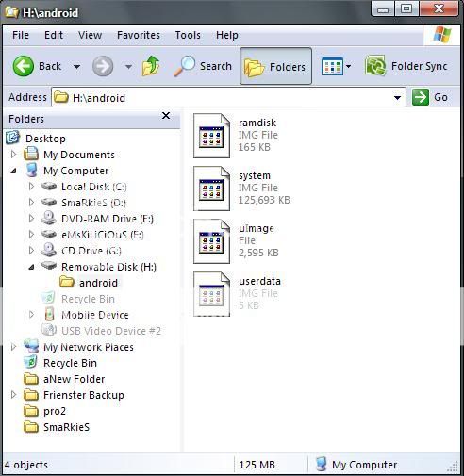Open Forward history dropdown arrow
This screenshot has height=476, width=464.
[x=128, y=67]
